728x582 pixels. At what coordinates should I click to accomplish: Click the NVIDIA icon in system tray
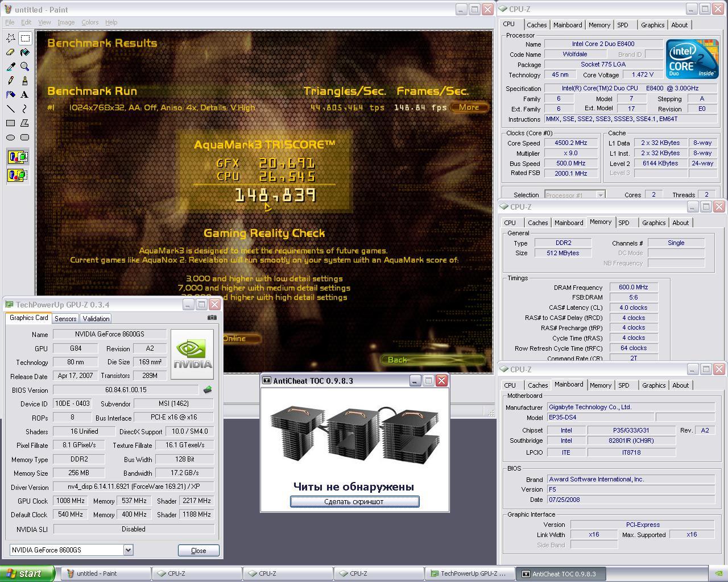point(719,573)
